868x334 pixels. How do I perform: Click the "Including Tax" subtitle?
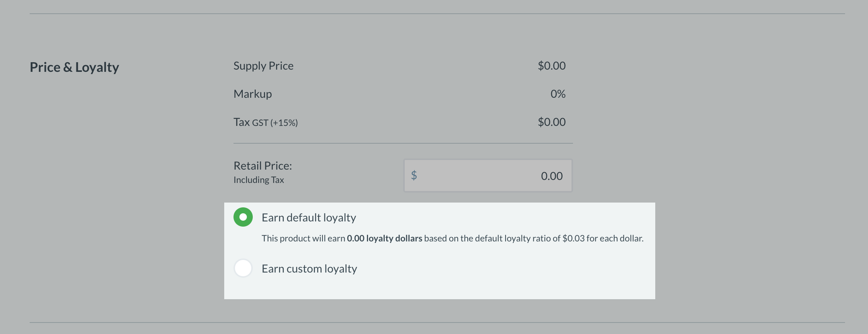[258, 180]
